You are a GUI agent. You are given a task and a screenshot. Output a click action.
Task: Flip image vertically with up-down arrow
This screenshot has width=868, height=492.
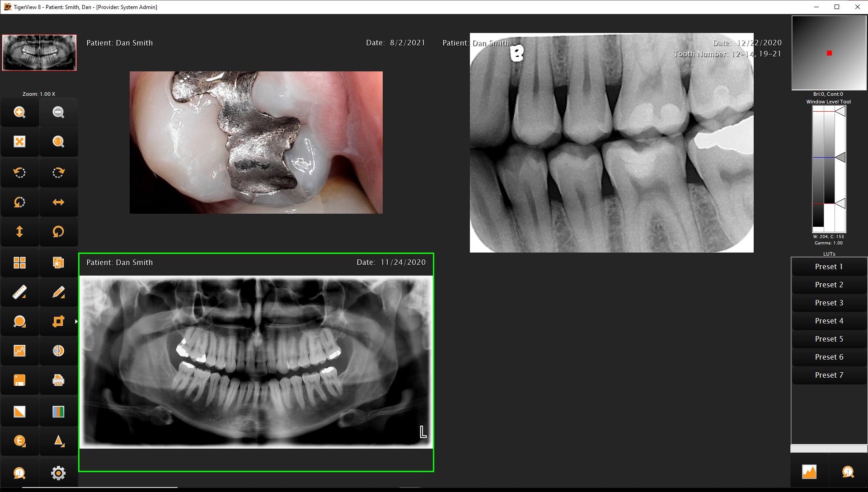click(19, 232)
